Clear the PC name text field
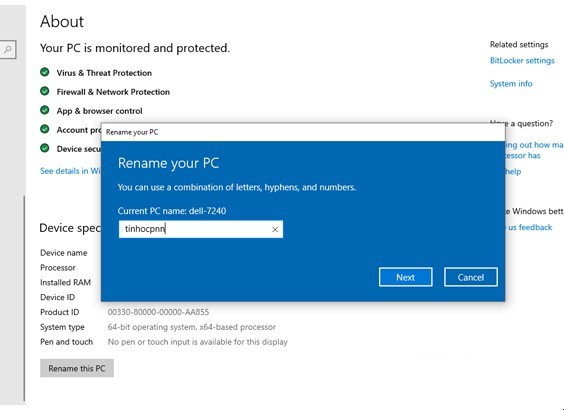The width and height of the screenshot is (564, 410). [x=275, y=229]
